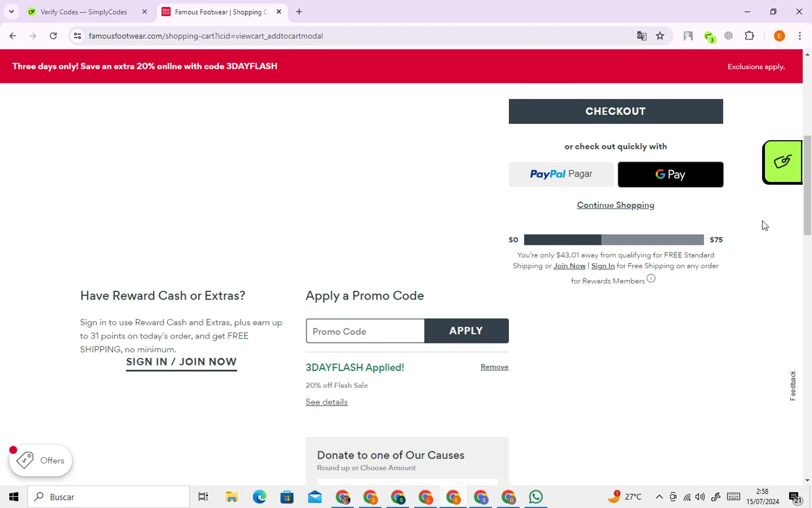Screen dimensions: 812x508
Task: Click the forward navigation arrow
Action: 32,36
